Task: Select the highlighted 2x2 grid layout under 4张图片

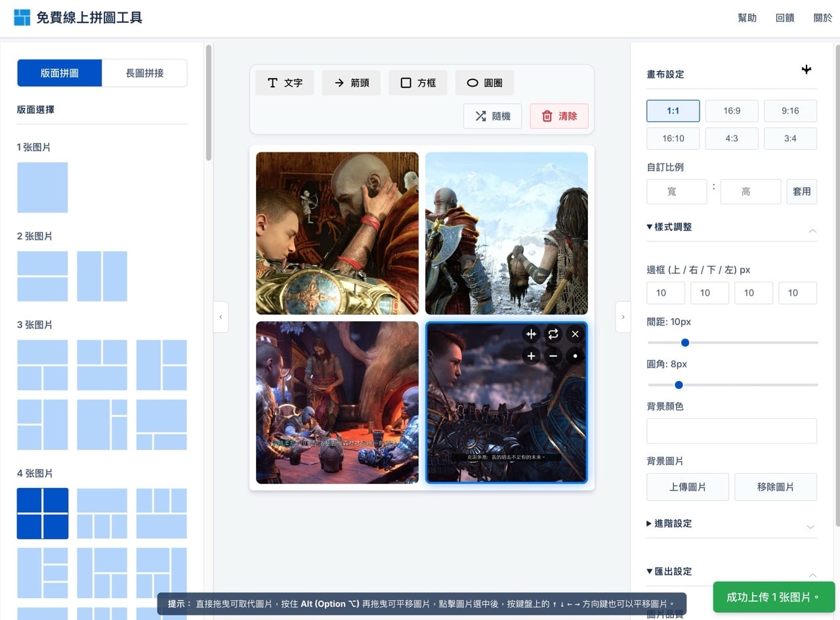Action: point(43,514)
